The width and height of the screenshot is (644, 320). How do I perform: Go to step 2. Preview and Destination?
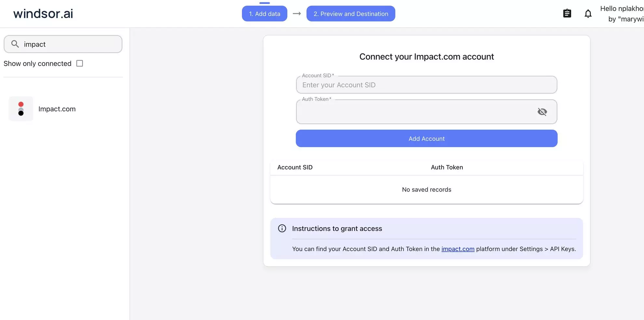[351, 14]
